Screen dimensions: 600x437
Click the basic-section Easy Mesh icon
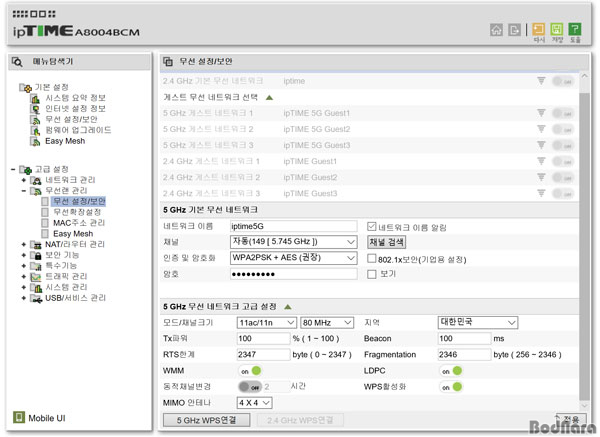tap(35, 141)
